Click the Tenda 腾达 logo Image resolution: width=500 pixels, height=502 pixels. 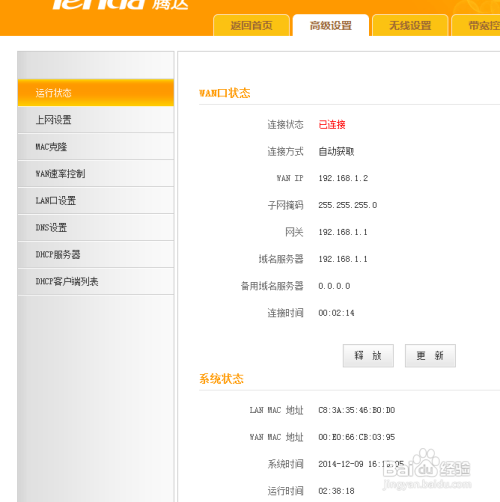pos(121,4)
